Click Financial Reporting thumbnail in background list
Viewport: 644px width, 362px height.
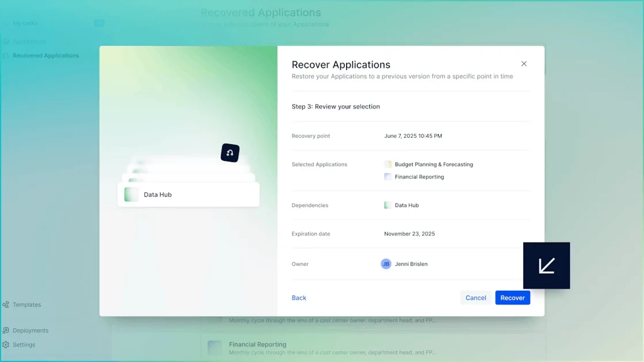pyautogui.click(x=215, y=348)
